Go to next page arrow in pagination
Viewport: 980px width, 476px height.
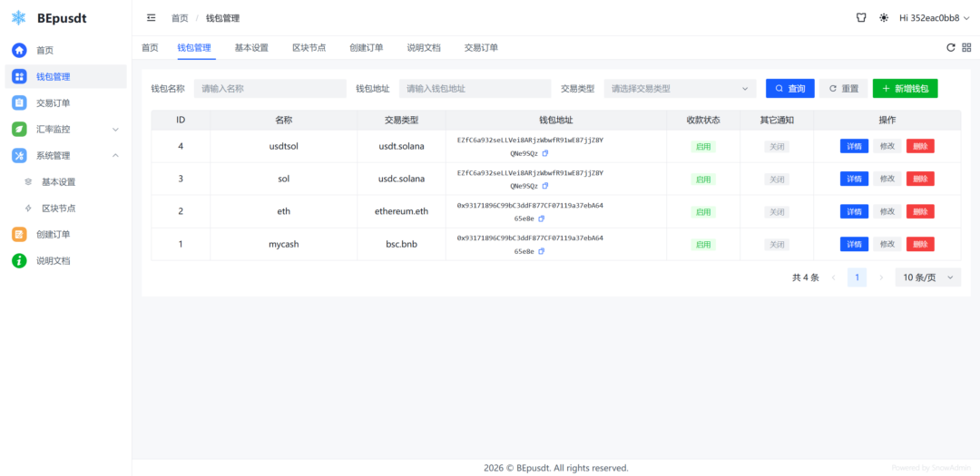click(x=881, y=277)
